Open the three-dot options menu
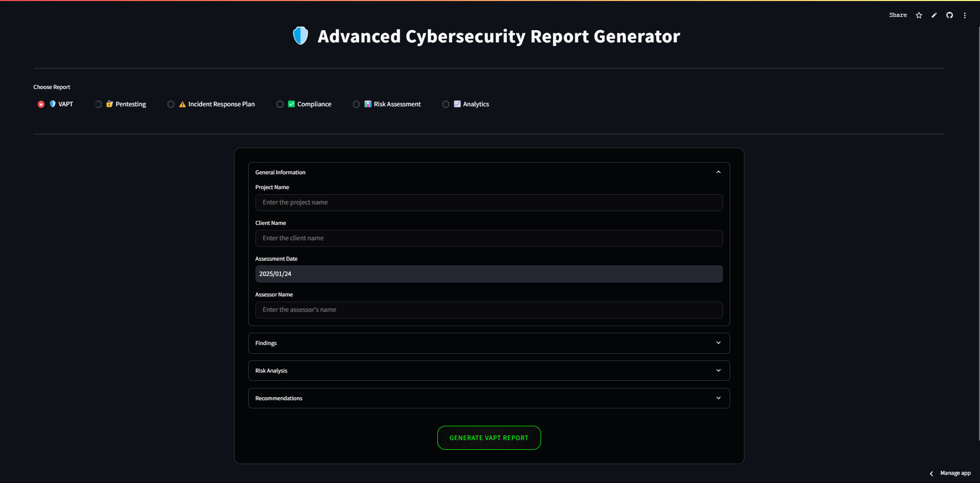Image resolution: width=980 pixels, height=483 pixels. pyautogui.click(x=965, y=15)
